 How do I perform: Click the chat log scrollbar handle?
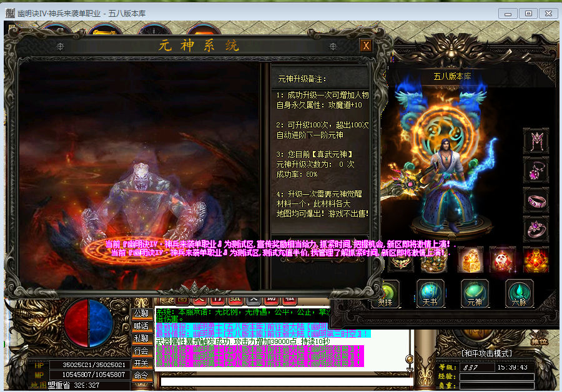pyautogui.click(x=409, y=359)
